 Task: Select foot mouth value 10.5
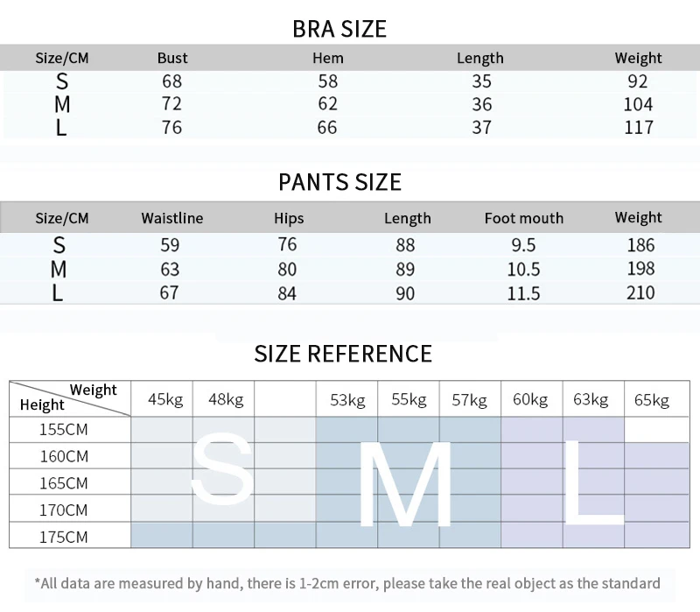[x=523, y=270]
